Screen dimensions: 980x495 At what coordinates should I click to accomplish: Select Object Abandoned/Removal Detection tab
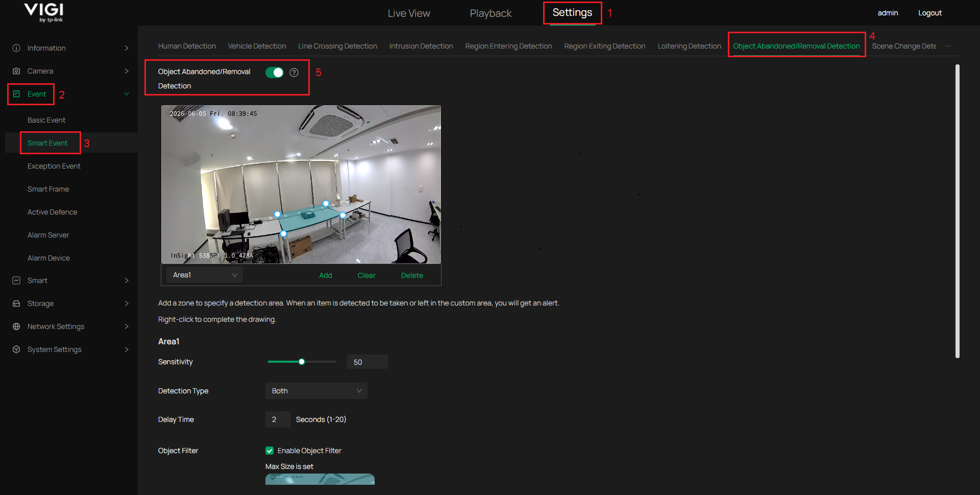click(796, 46)
